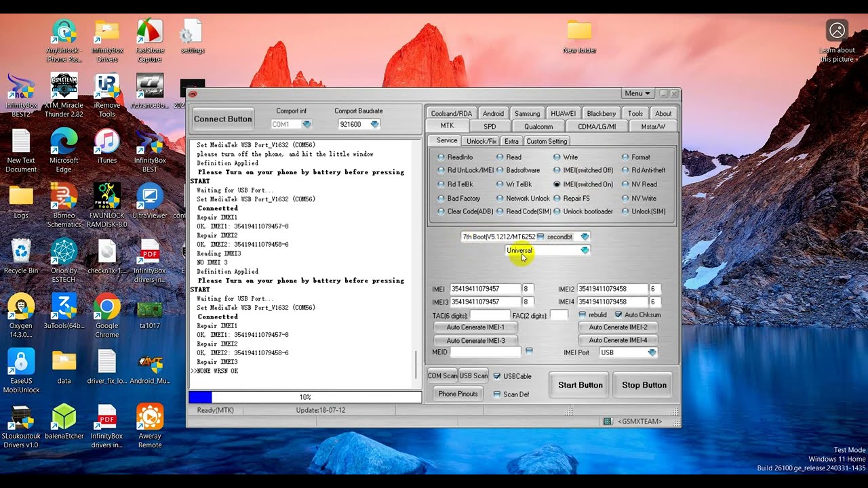Launch EaseUS MobiUnlock shortcut
868x488 pixels.
click(x=21, y=371)
